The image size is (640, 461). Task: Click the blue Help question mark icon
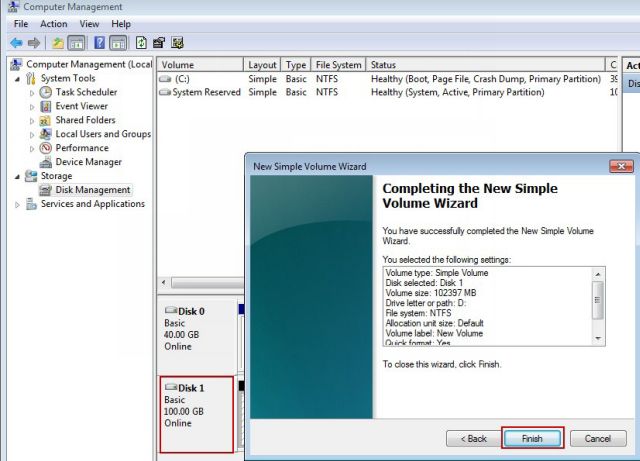pyautogui.click(x=99, y=42)
